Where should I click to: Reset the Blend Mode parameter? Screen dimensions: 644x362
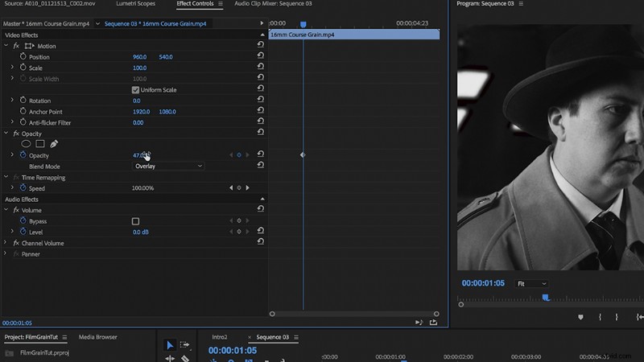click(x=260, y=165)
